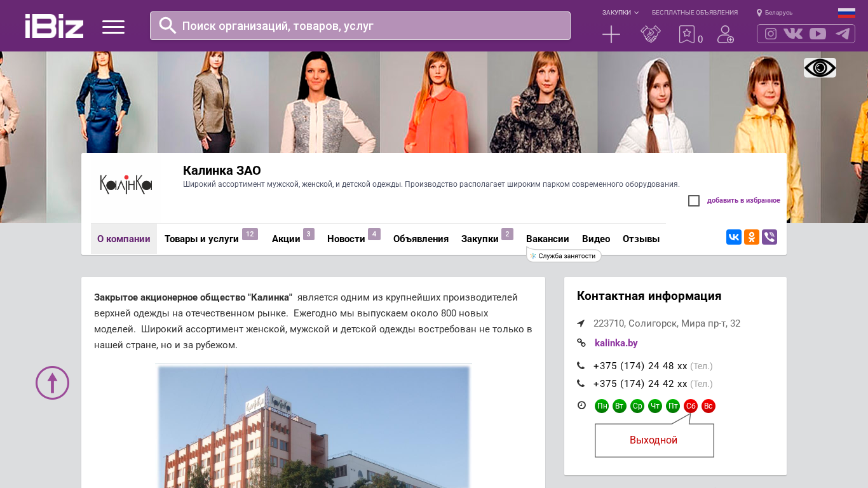
Task: Click the user account icon
Action: pos(725,34)
